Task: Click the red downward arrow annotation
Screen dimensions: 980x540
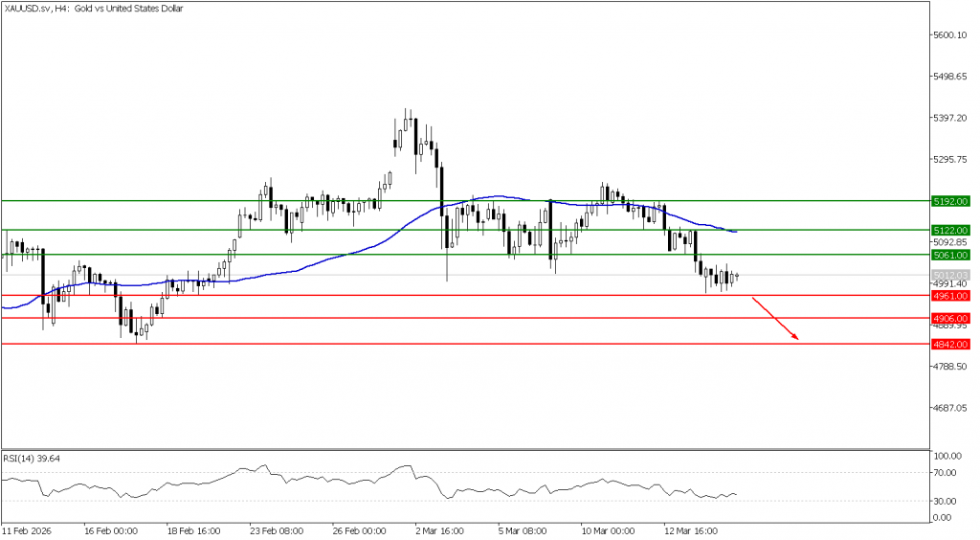Action: tap(775, 320)
